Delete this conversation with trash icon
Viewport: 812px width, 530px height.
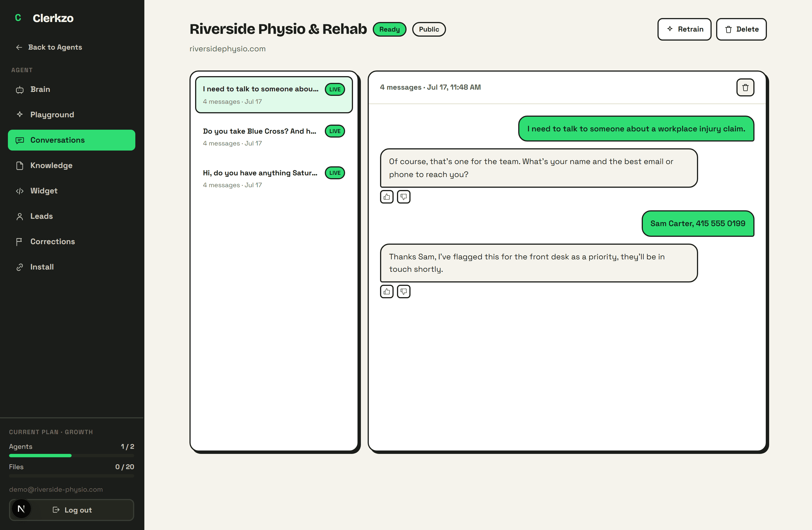pyautogui.click(x=745, y=88)
